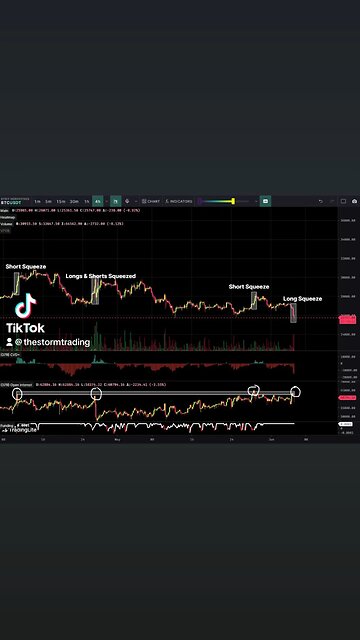
Task: Expand the dropdown arrow before CHART
Action: click(x=136, y=202)
